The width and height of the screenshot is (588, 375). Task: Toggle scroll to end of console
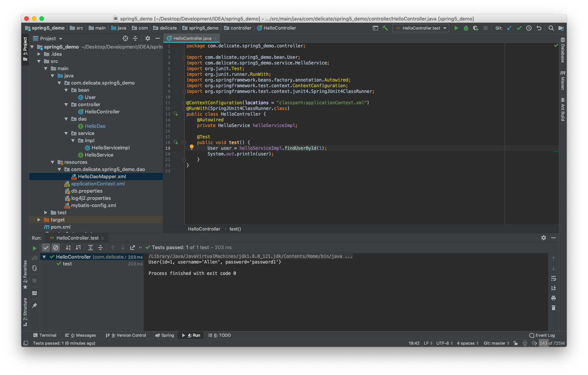click(554, 288)
